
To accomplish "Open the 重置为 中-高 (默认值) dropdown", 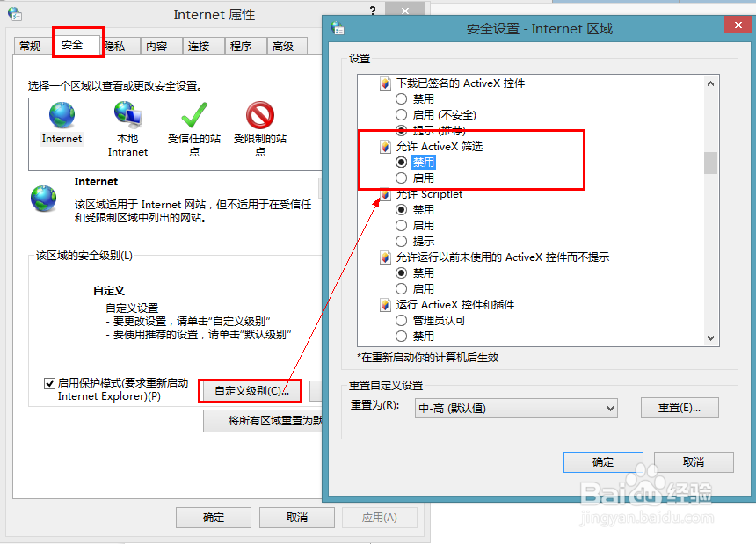I will pos(516,408).
